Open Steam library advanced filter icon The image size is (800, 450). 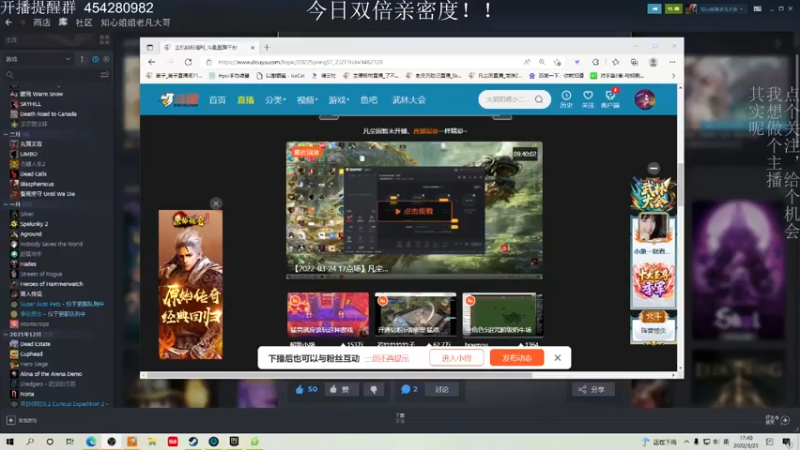click(105, 75)
